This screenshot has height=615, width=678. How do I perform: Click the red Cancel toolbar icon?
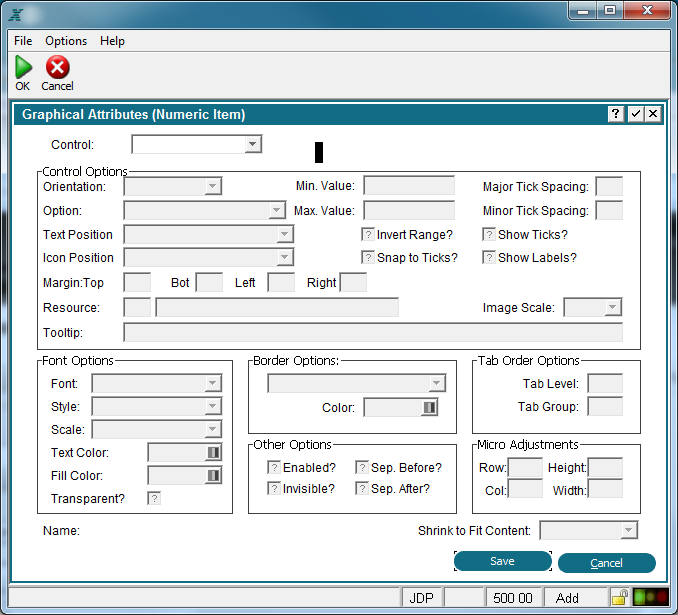pos(58,67)
